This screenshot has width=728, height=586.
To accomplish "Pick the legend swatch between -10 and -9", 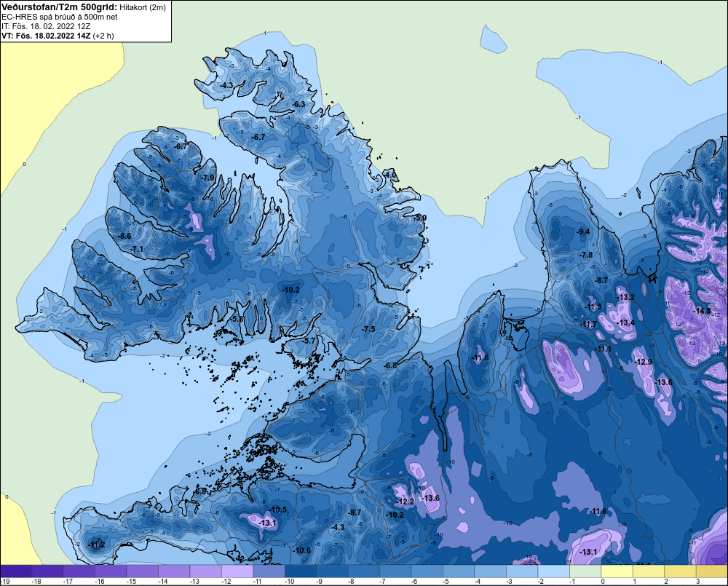I will click(301, 571).
